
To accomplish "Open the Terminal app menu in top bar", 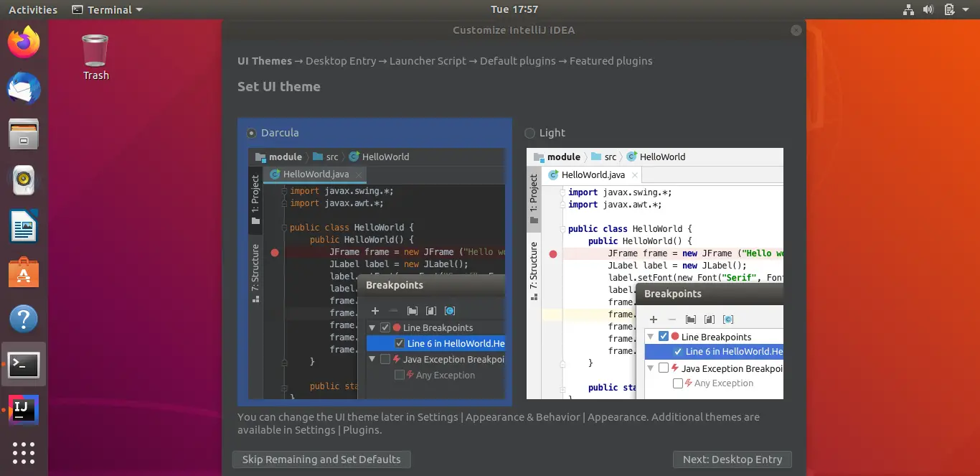I will (x=108, y=9).
